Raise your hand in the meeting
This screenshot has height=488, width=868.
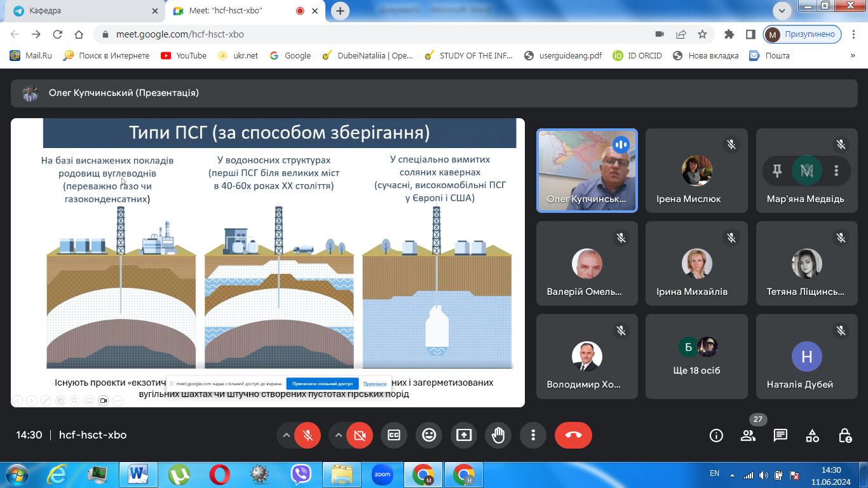point(498,435)
